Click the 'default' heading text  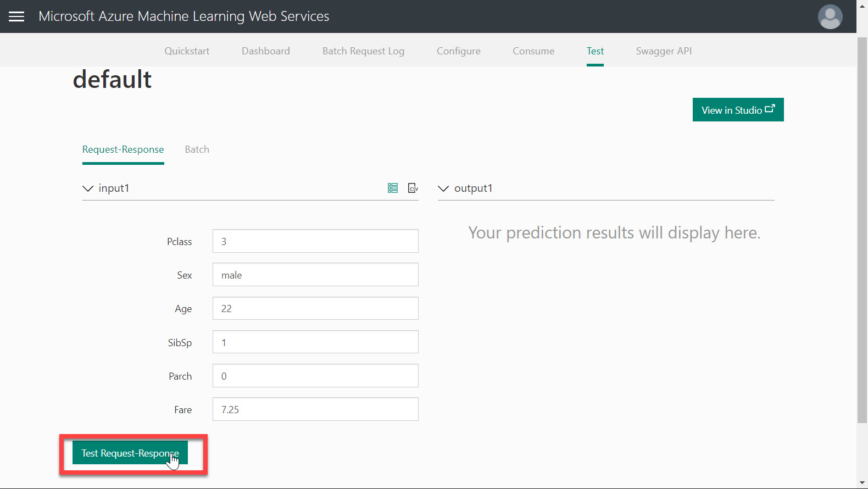pyautogui.click(x=112, y=80)
